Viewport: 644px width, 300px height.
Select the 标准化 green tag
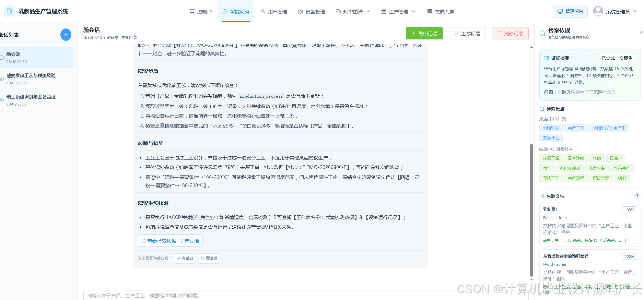click(x=616, y=158)
